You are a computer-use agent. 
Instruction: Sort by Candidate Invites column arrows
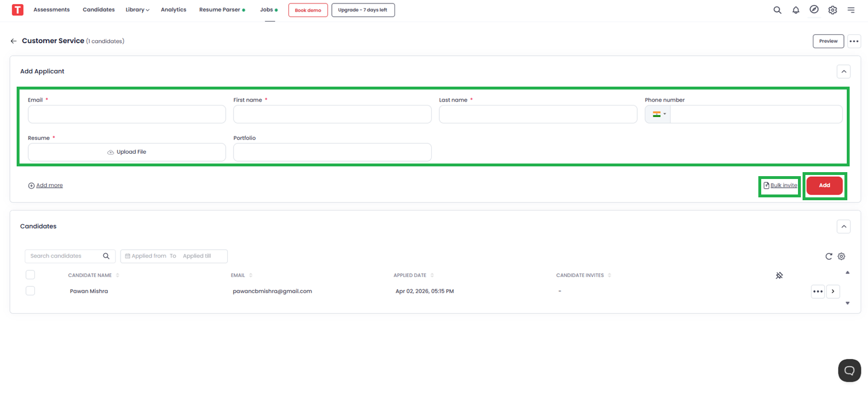[x=609, y=275]
